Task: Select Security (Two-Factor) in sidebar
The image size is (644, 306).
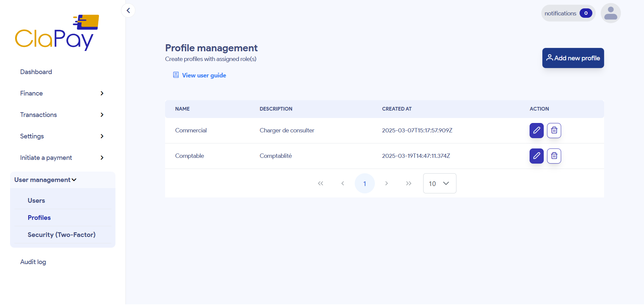Action: coord(61,235)
